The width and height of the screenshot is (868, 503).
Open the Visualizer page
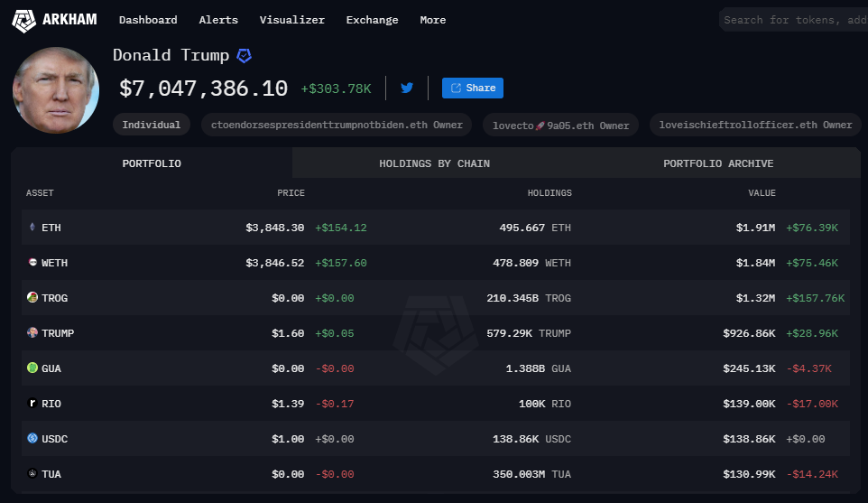pos(292,20)
